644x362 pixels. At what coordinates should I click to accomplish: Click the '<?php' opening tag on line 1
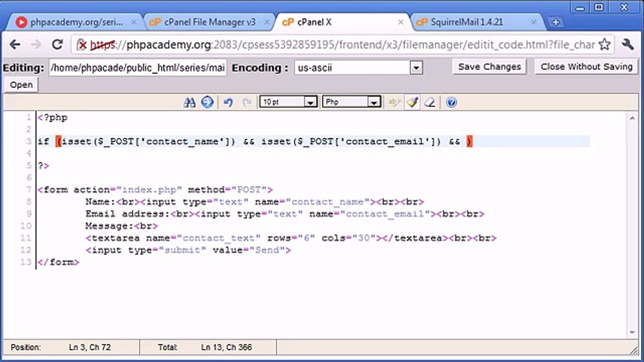pos(52,118)
